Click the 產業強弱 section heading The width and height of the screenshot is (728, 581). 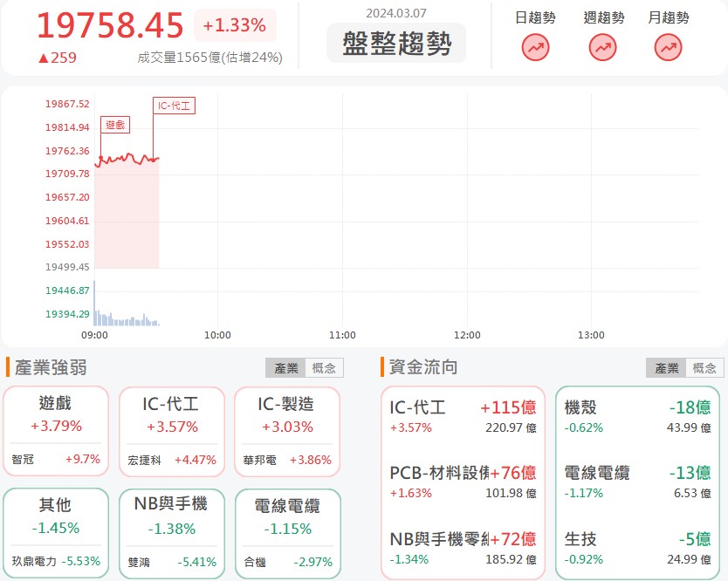[51, 367]
